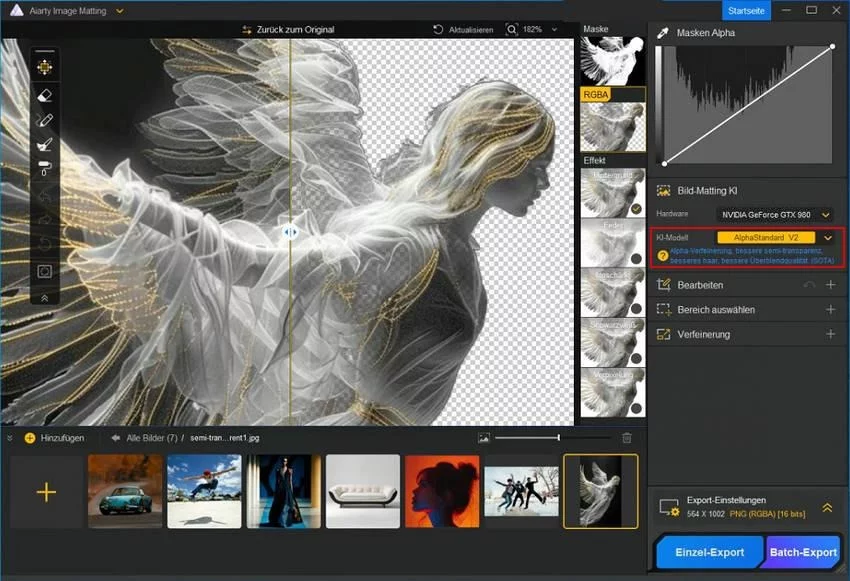Click the Einzel-Export button
This screenshot has width=850, height=581.
coord(709,552)
